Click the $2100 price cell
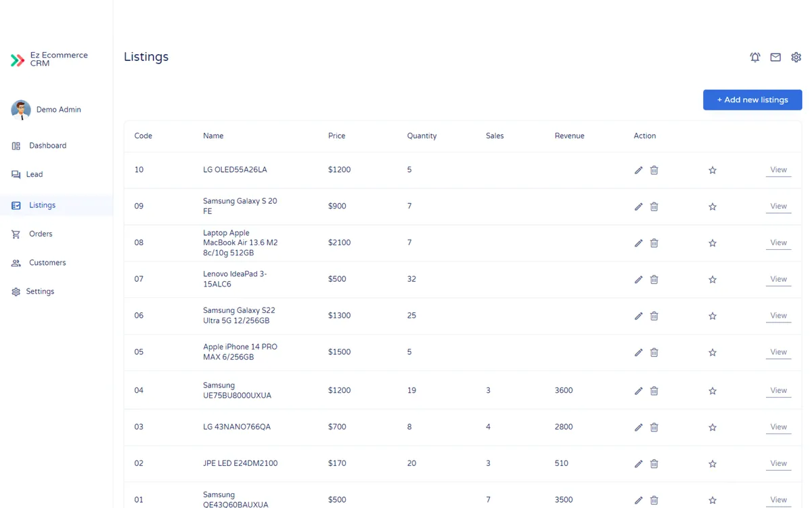812x508 pixels. point(340,242)
